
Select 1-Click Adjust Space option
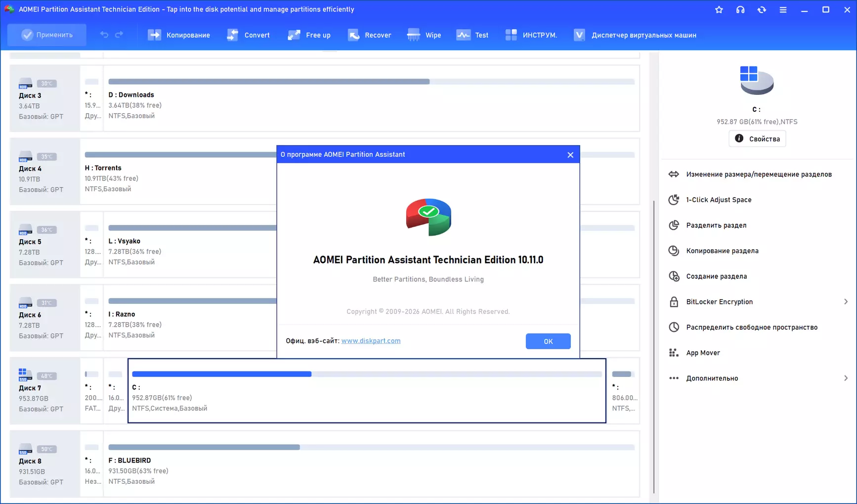tap(719, 200)
